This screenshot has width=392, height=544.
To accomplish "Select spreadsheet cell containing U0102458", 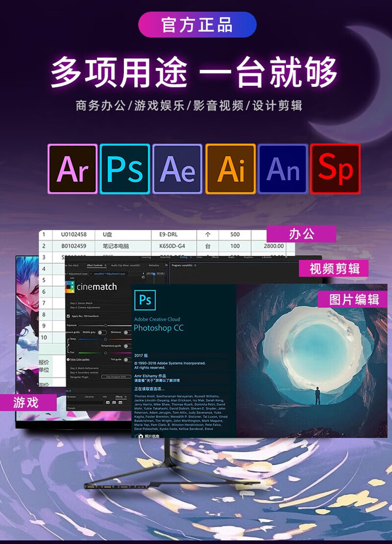I will (70, 234).
